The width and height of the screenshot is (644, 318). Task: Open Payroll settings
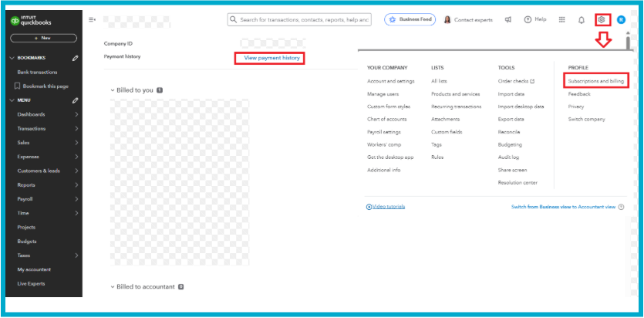[384, 132]
